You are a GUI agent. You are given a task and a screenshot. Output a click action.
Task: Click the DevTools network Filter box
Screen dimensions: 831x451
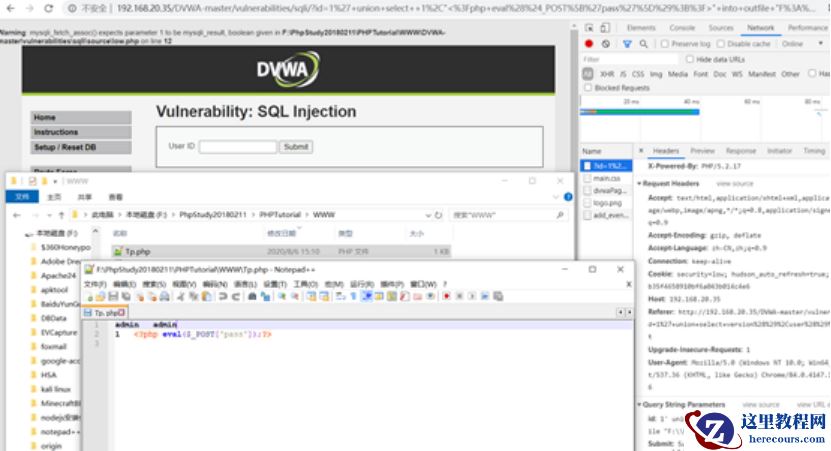pyautogui.click(x=630, y=59)
